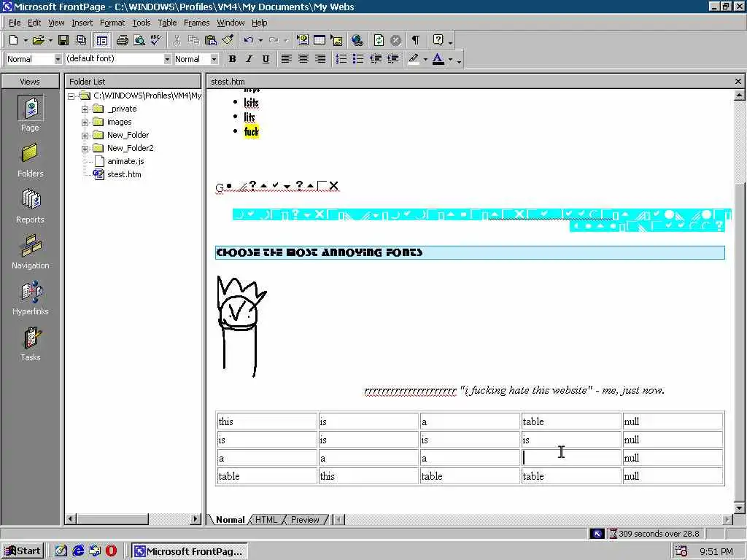Click the Hyperlink globe icon
The width and height of the screenshot is (747, 560).
coord(357,41)
